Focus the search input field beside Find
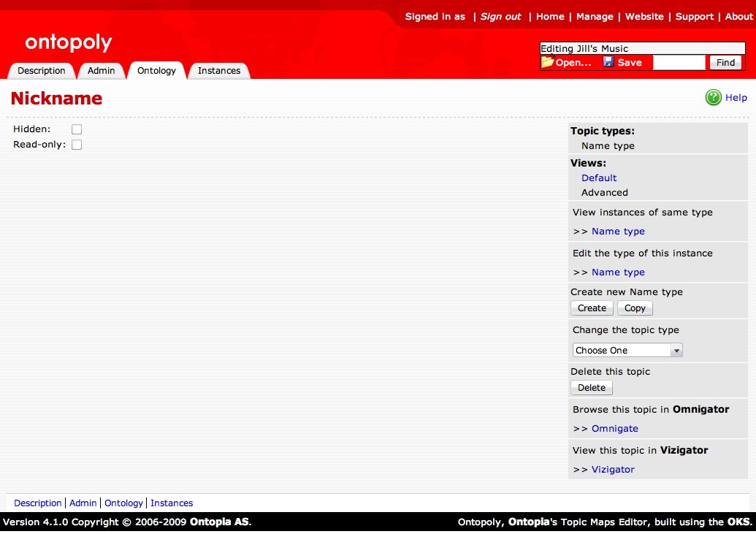The image size is (756, 534). (679, 63)
